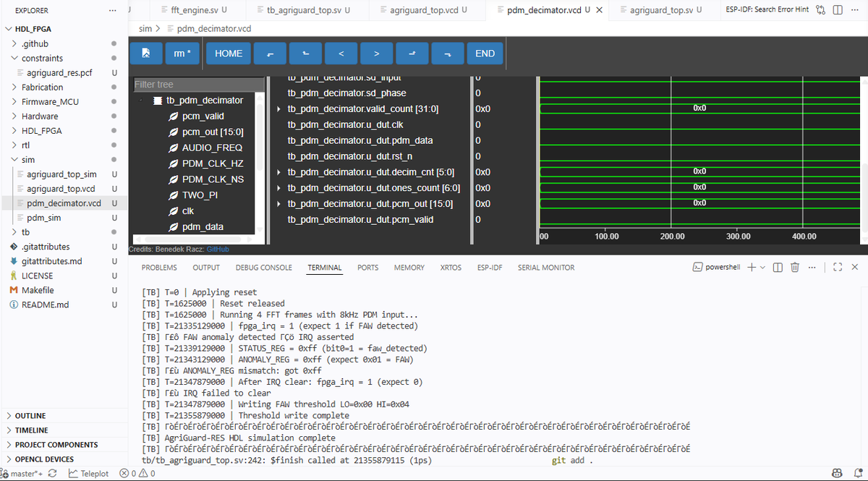Viewport: 868px width, 481px height.
Task: Open terminal launch profile dropdown arrow
Action: tap(764, 267)
